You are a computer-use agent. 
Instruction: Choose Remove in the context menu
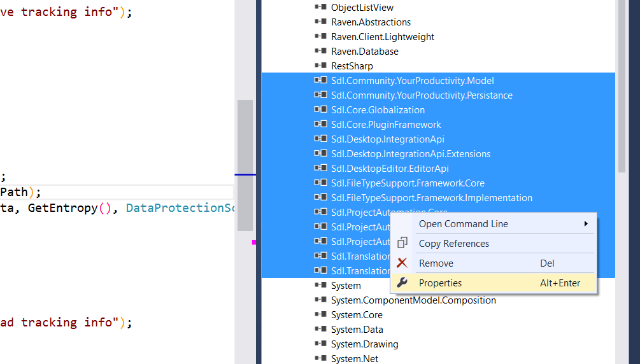[494, 263]
